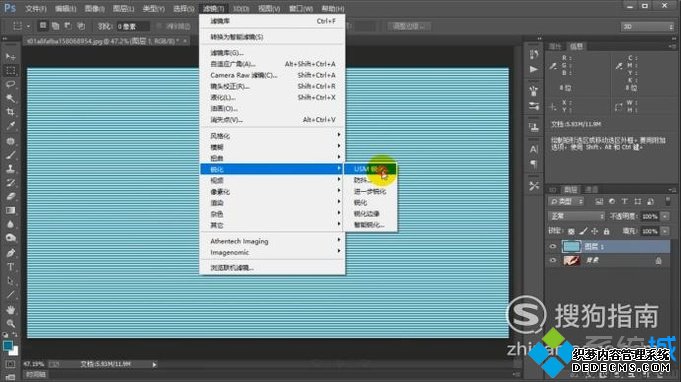Screen dimensions: 681x382
Task: Select the Healing Brush tool
Action: pyautogui.click(x=10, y=141)
